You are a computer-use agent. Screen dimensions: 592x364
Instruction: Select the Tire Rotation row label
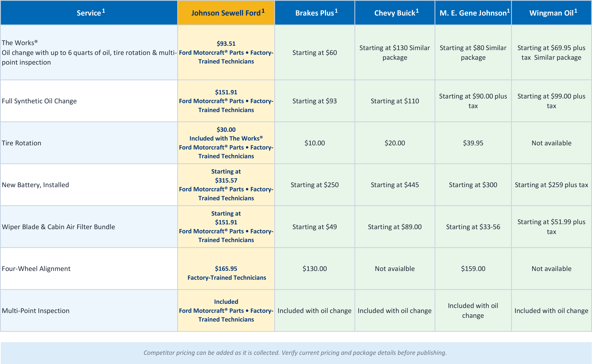pyautogui.click(x=89, y=143)
